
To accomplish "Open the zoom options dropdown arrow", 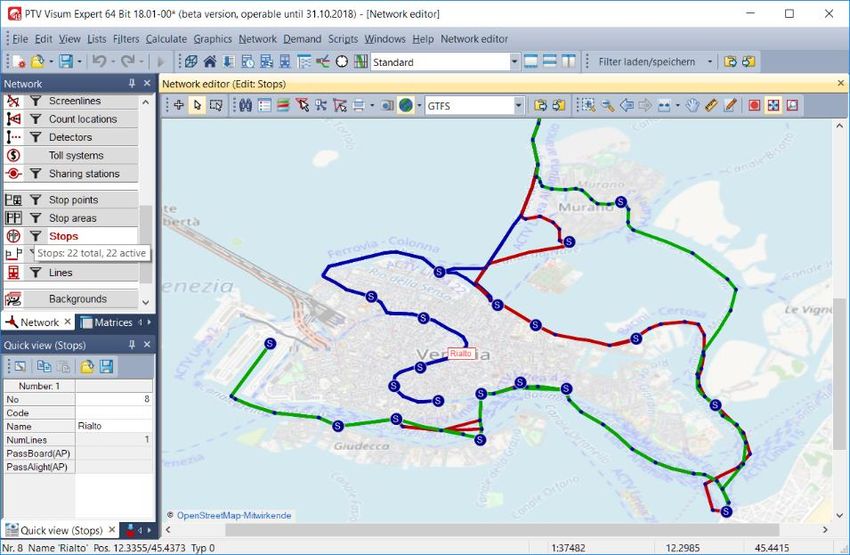I will click(677, 105).
